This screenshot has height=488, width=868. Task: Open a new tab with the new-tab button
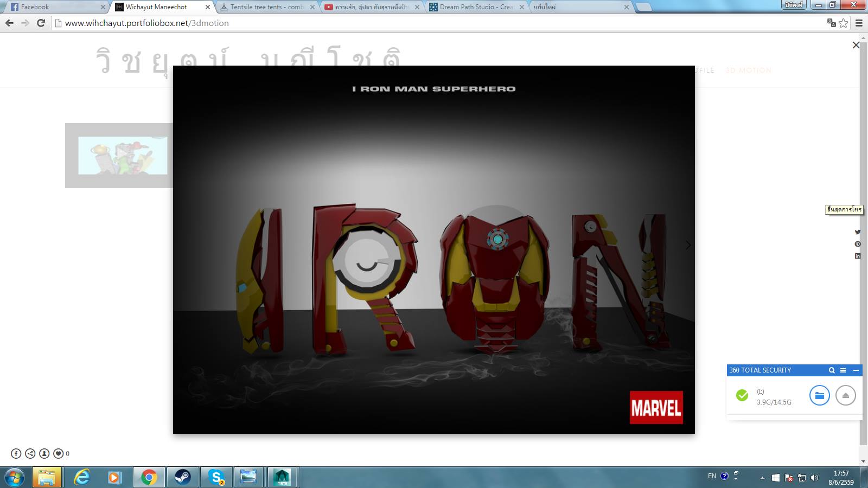(x=643, y=7)
